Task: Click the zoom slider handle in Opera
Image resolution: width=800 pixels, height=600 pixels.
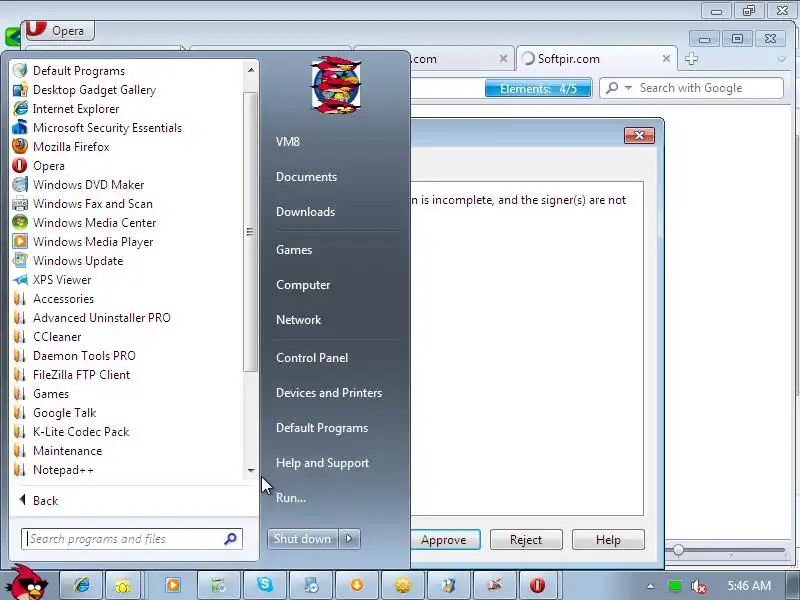Action: pyautogui.click(x=678, y=550)
